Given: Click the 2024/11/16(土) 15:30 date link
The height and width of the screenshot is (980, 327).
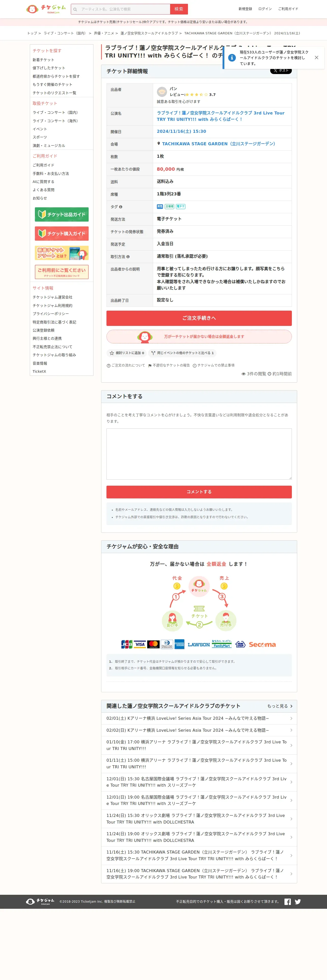Looking at the screenshot, I should coord(181,131).
